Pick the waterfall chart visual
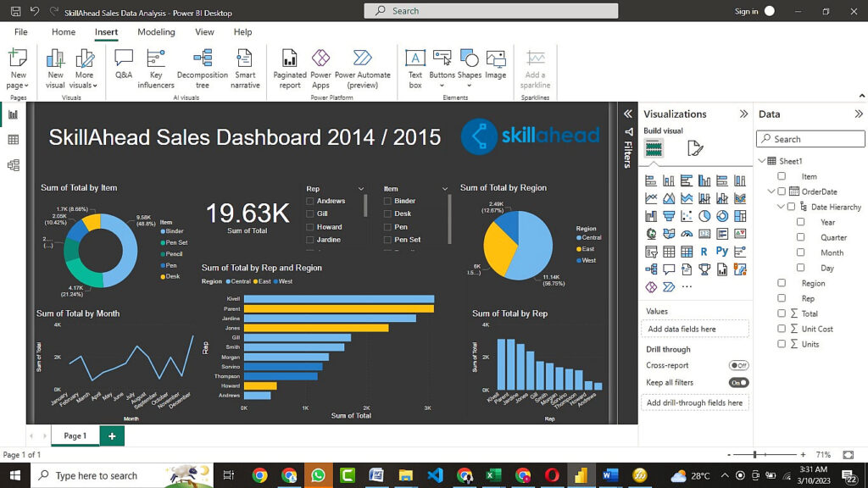Screen dimensions: 868x488 (651, 216)
